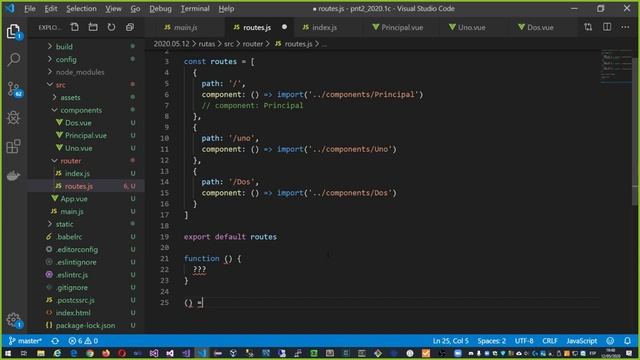Click the sync changes icon in status bar
The height and width of the screenshot is (360, 640).
point(55,341)
